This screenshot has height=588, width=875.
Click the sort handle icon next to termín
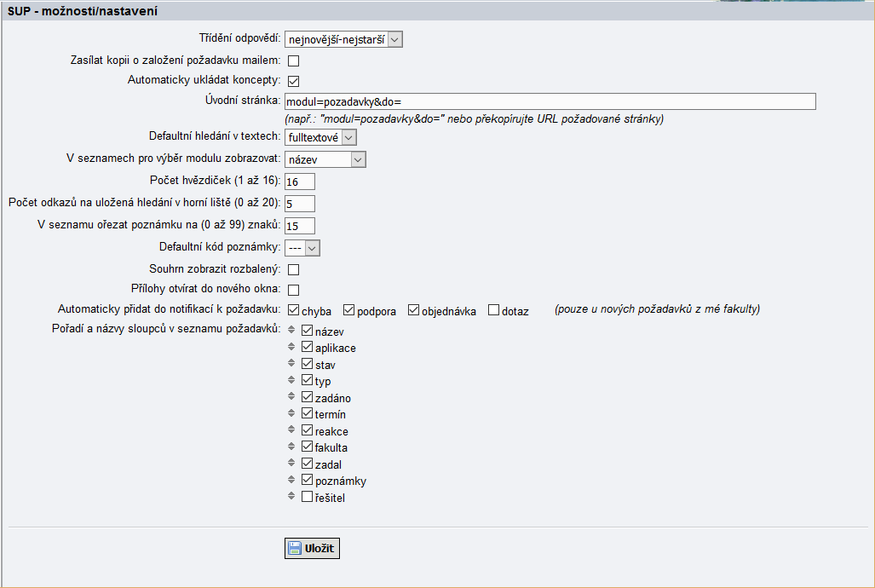291,414
